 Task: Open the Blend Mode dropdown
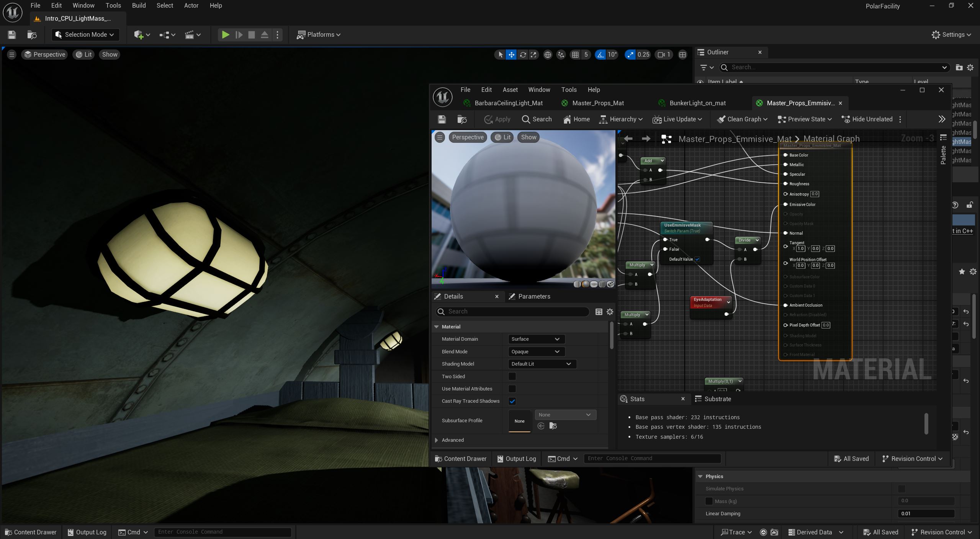(x=536, y=351)
